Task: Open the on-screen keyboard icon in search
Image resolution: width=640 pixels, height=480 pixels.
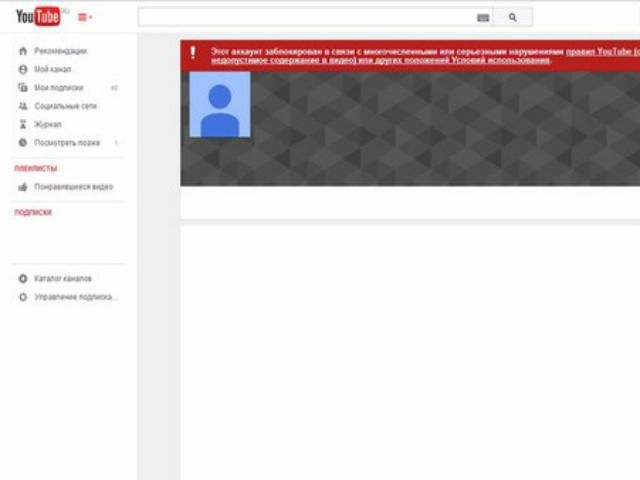Action: click(483, 18)
